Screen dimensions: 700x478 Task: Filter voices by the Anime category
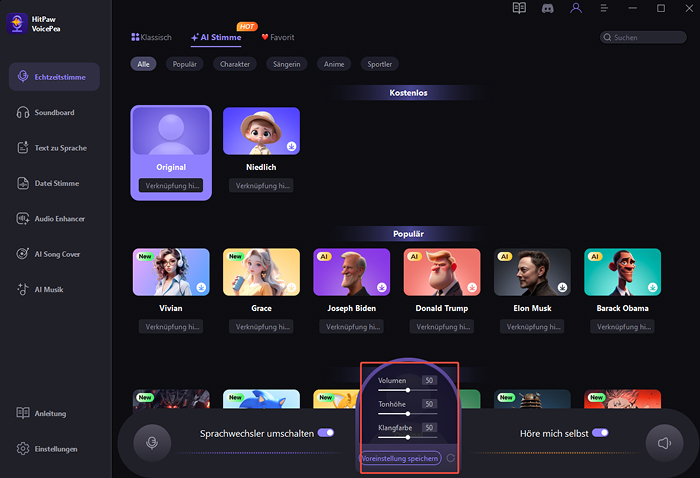click(x=333, y=64)
